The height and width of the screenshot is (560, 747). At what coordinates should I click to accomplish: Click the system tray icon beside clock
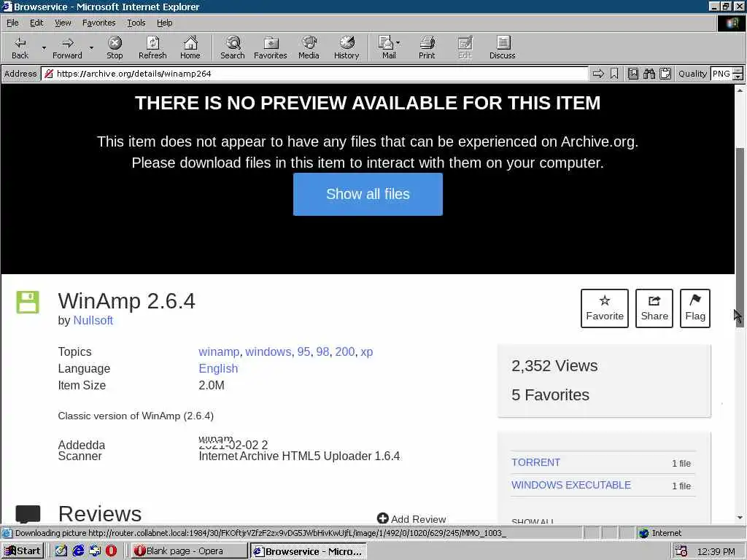click(681, 551)
